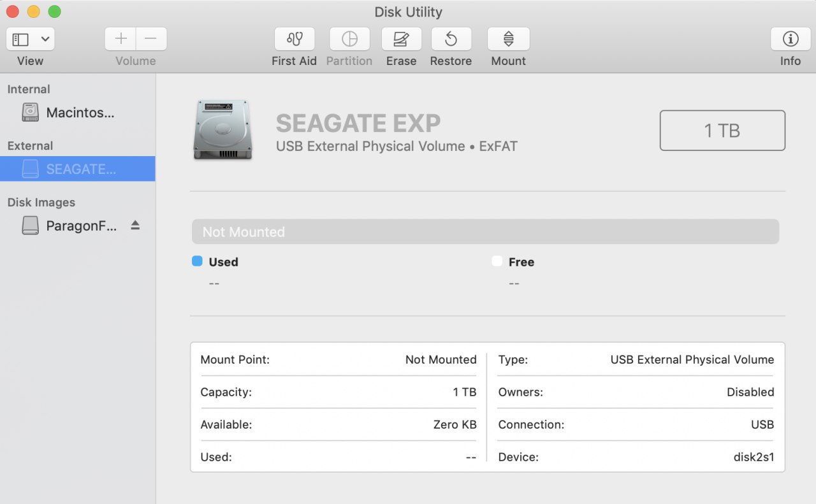Click the Restore arrow icon
The image size is (816, 504).
(x=451, y=39)
